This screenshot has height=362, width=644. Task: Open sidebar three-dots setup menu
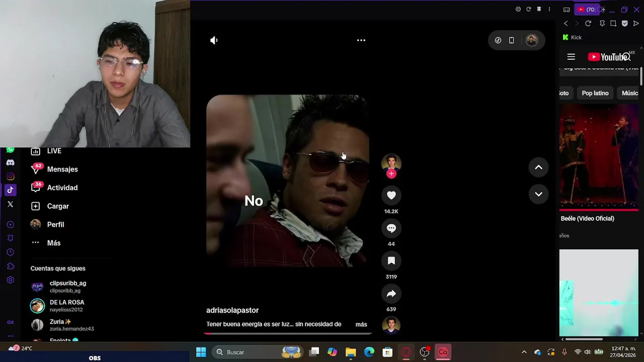[x=10, y=336]
